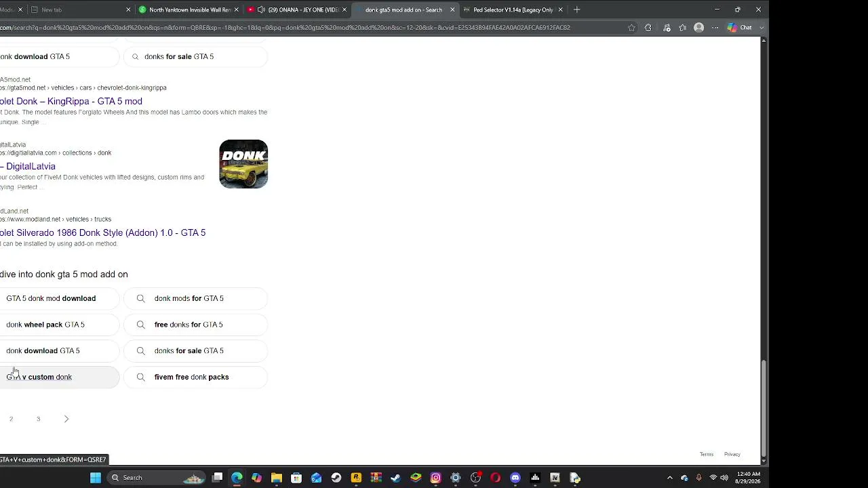This screenshot has height=488, width=868.
Task: Open the media control music icon
Action: pyautogui.click(x=667, y=28)
